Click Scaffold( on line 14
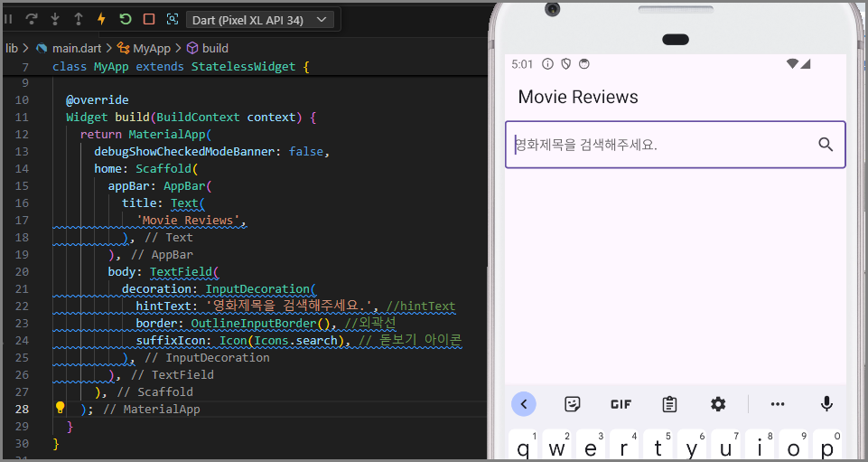The image size is (868, 462). (x=167, y=168)
